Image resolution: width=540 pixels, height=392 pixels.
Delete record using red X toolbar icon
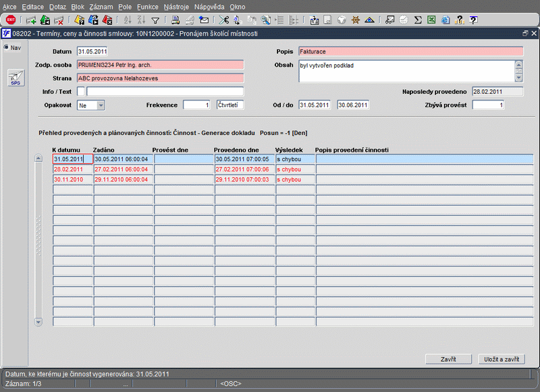(59, 20)
